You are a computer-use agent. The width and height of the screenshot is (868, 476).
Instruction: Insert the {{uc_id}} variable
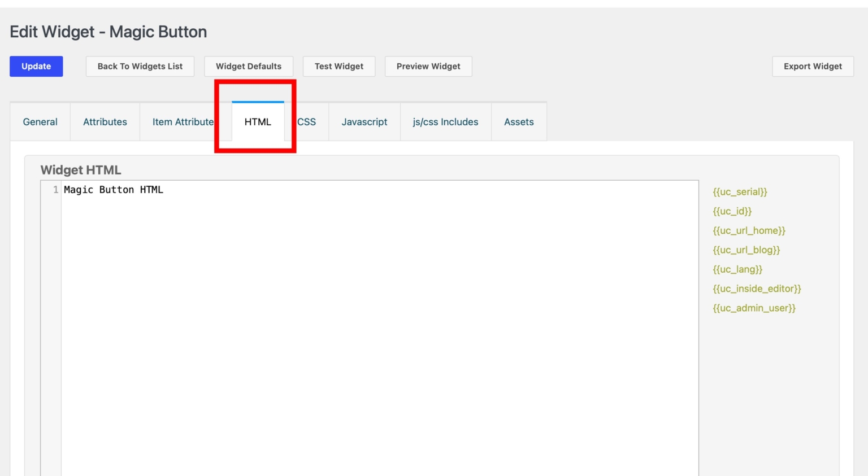pyautogui.click(x=732, y=211)
